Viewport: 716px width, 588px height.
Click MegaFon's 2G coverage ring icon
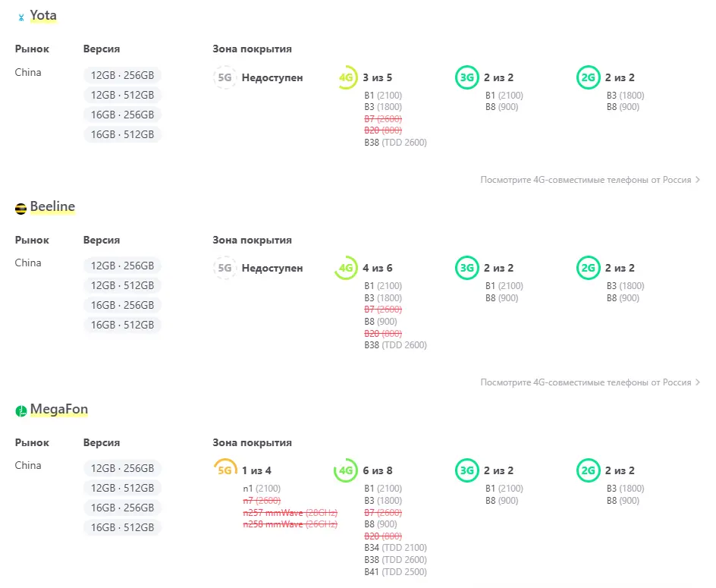coord(588,470)
